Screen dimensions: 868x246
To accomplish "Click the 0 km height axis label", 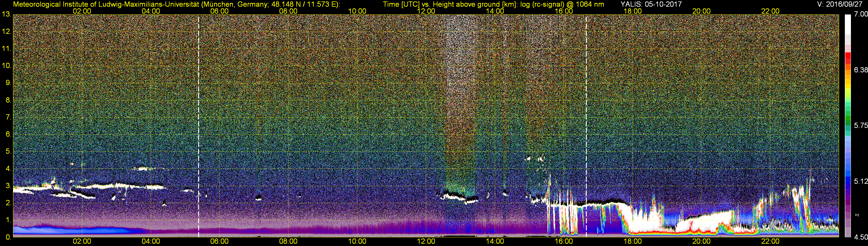I will click(8, 237).
